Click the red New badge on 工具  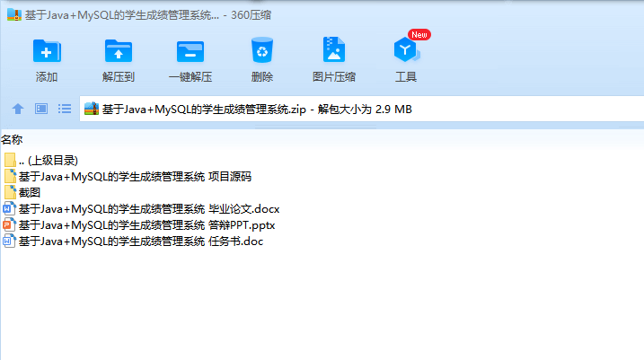tap(419, 35)
